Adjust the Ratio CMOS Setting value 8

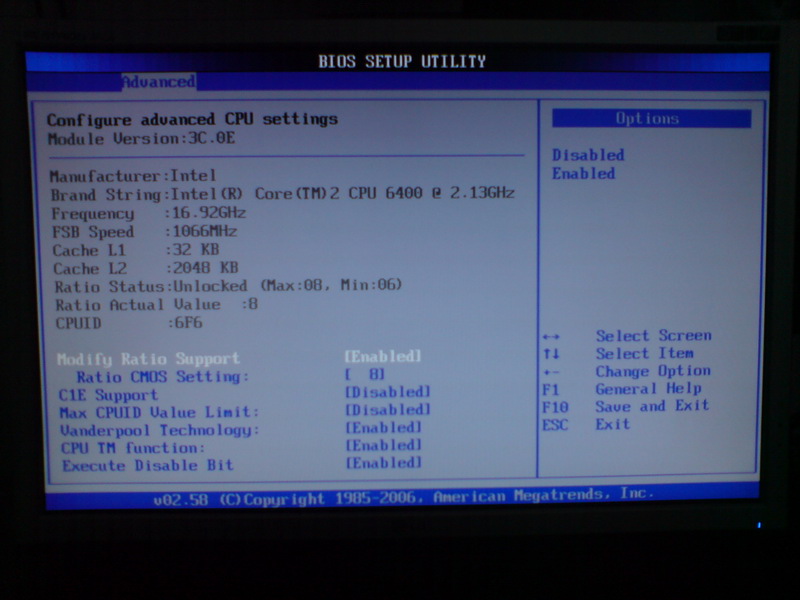pos(365,375)
